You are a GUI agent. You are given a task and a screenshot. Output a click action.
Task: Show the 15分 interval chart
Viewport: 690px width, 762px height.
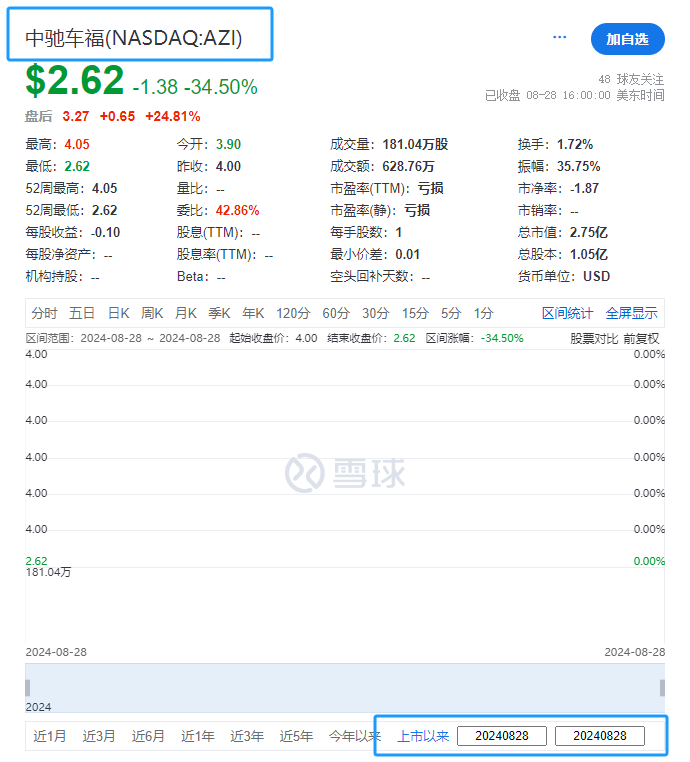(415, 313)
